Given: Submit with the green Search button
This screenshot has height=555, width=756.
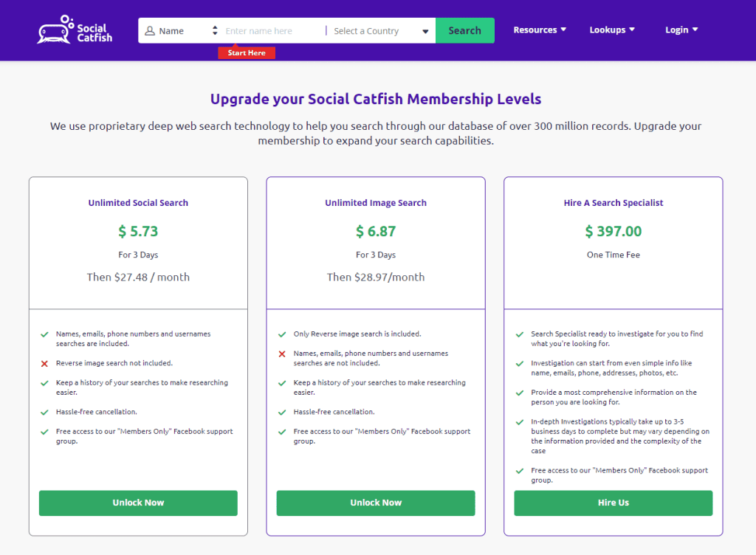Looking at the screenshot, I should (x=465, y=30).
